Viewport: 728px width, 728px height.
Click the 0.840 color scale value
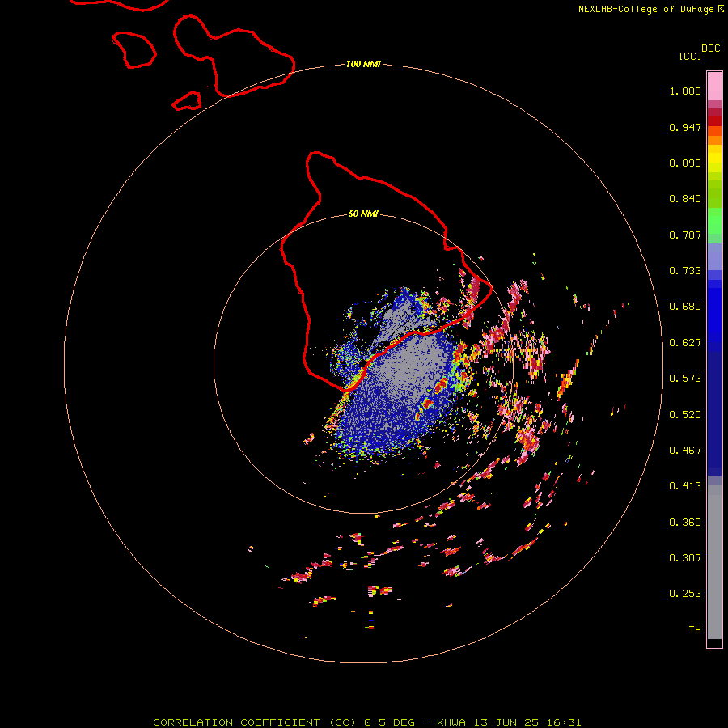click(685, 199)
